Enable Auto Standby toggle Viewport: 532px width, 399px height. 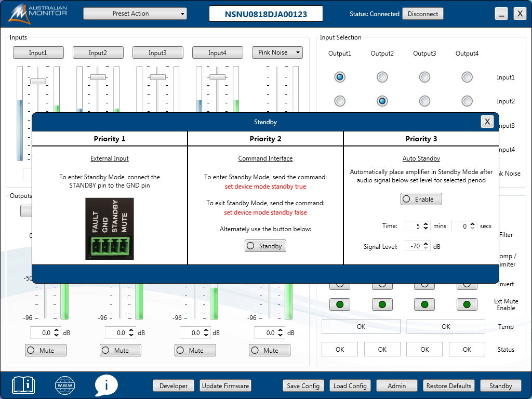pyautogui.click(x=421, y=199)
